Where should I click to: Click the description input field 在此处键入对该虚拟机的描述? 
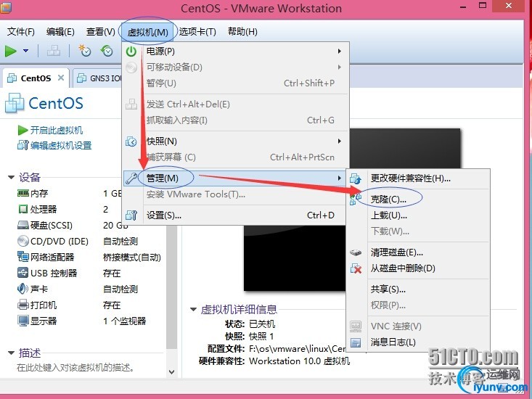click(x=75, y=367)
